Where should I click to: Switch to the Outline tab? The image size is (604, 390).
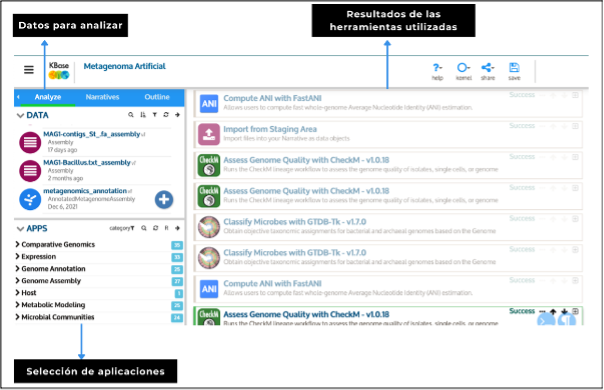157,97
